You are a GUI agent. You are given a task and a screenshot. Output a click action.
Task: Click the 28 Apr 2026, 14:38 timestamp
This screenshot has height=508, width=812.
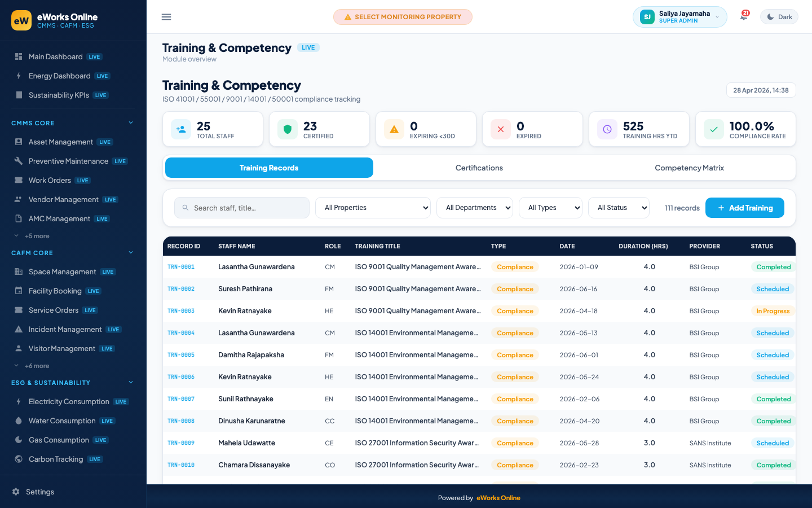[761, 90]
